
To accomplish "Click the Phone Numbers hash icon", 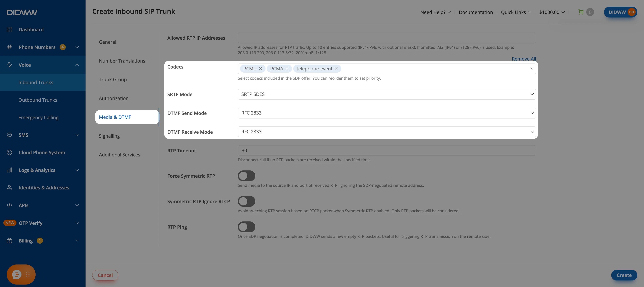I will pos(9,47).
